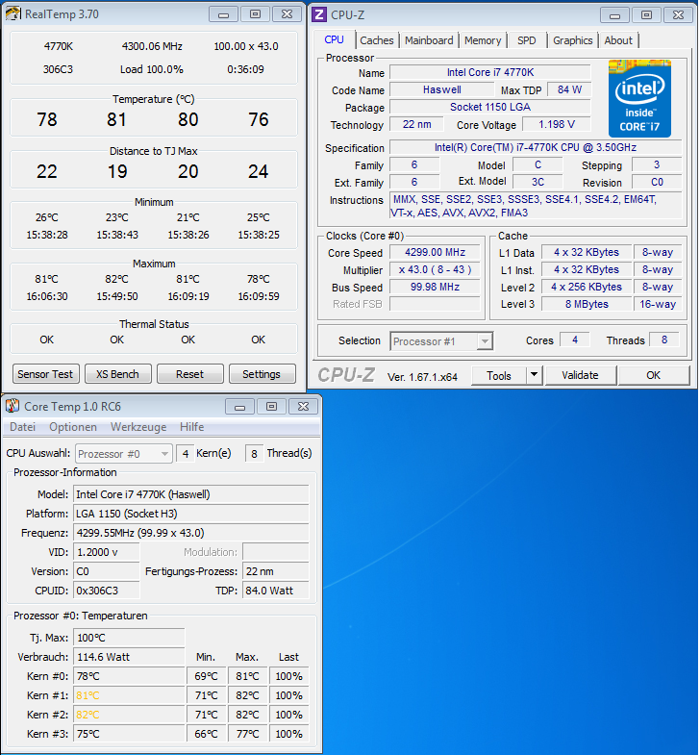
Task: Open the Hilfe menu
Action: (191, 427)
